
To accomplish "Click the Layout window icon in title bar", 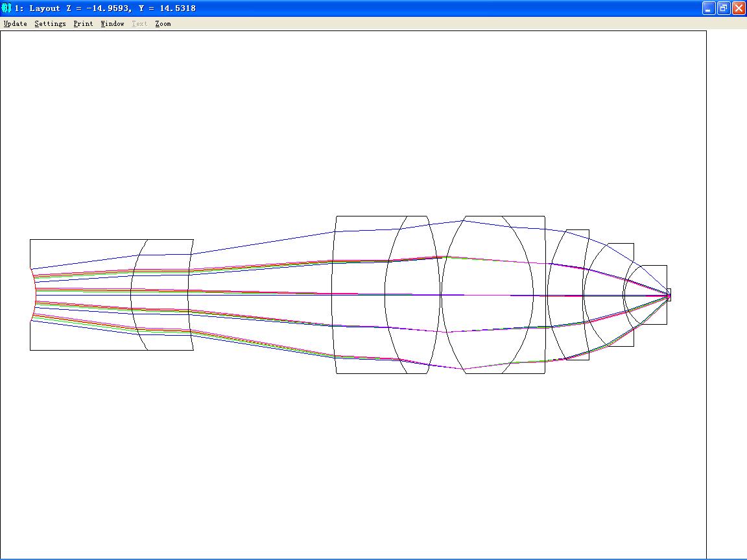I will [6, 8].
